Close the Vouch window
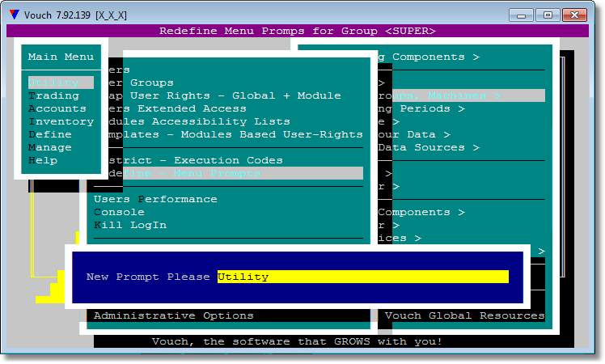Viewport: 605px width, 364px height. pyautogui.click(x=574, y=15)
